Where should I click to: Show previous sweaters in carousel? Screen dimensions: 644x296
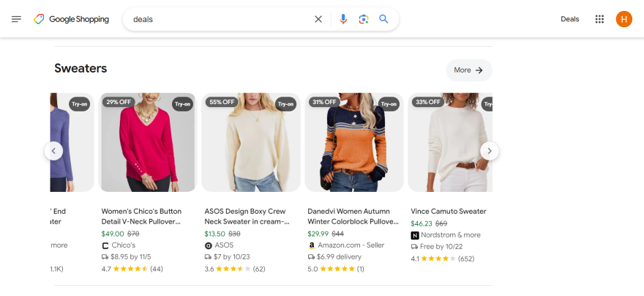[x=54, y=151]
